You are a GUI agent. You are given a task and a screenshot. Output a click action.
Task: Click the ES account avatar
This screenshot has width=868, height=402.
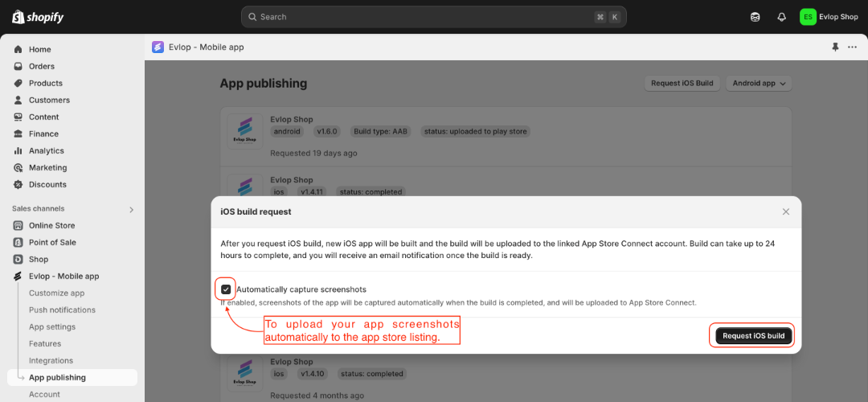click(809, 17)
